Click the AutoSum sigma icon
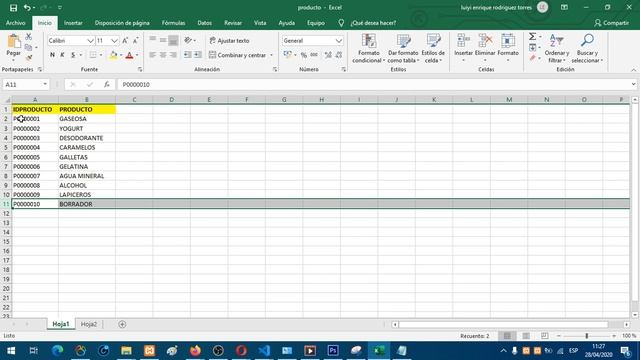640x360 pixels. click(x=532, y=37)
